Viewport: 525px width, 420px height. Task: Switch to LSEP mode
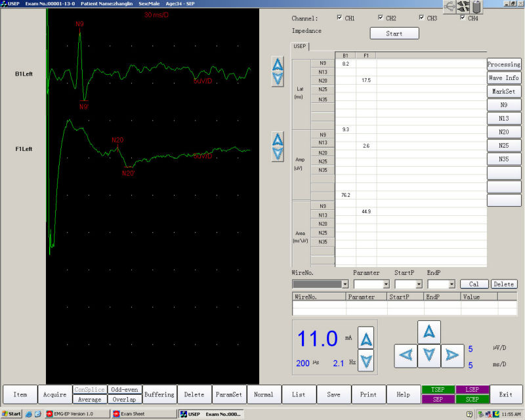pyautogui.click(x=472, y=390)
